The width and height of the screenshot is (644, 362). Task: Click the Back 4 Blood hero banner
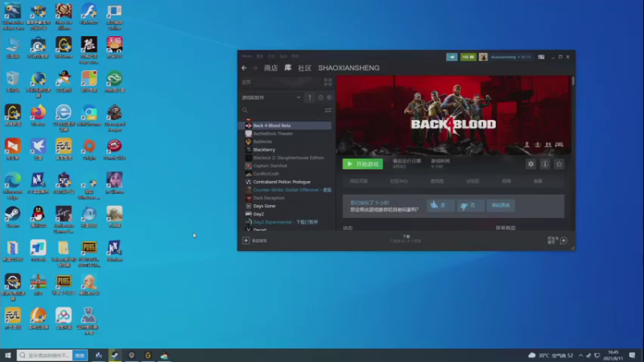453,115
